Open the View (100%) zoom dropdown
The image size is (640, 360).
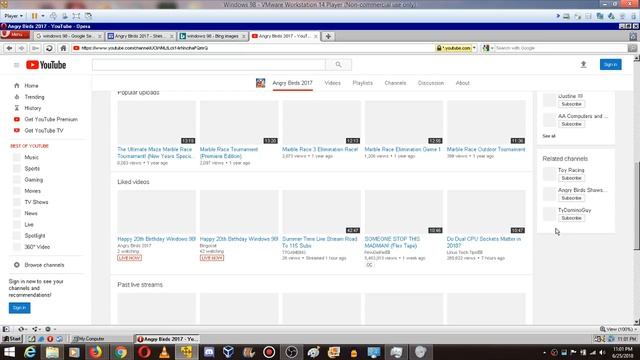(x=618, y=329)
